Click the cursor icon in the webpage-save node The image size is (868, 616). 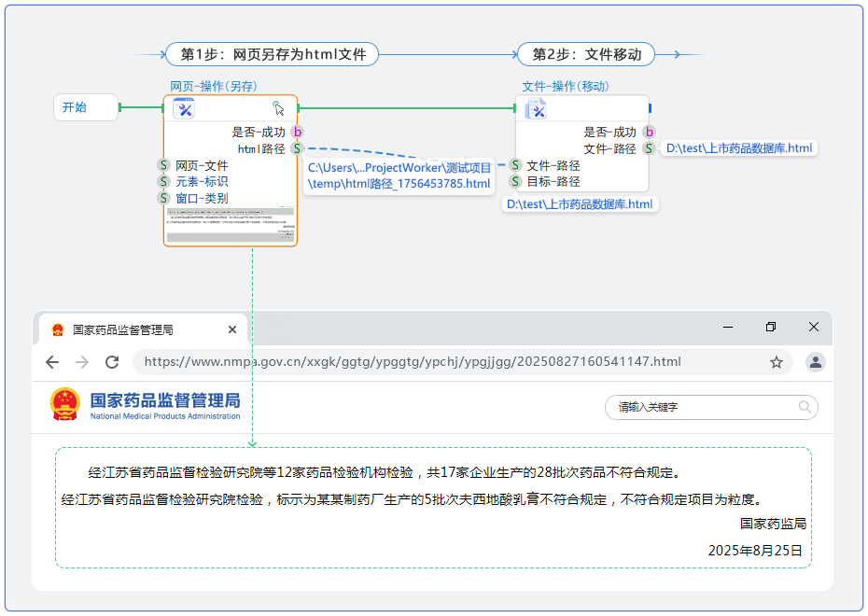click(279, 108)
